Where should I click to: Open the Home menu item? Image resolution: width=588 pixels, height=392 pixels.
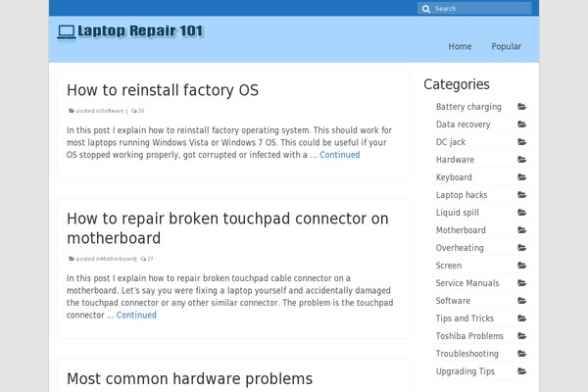click(x=460, y=46)
